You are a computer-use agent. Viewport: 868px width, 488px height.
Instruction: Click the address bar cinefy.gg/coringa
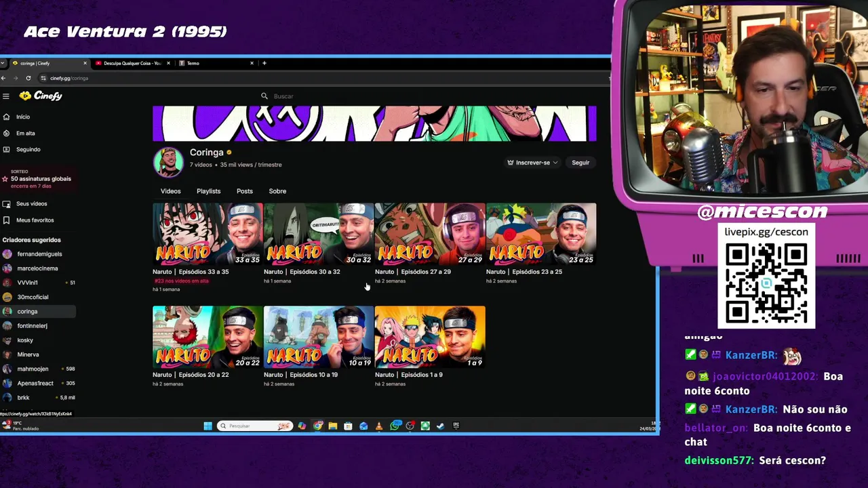[69, 78]
